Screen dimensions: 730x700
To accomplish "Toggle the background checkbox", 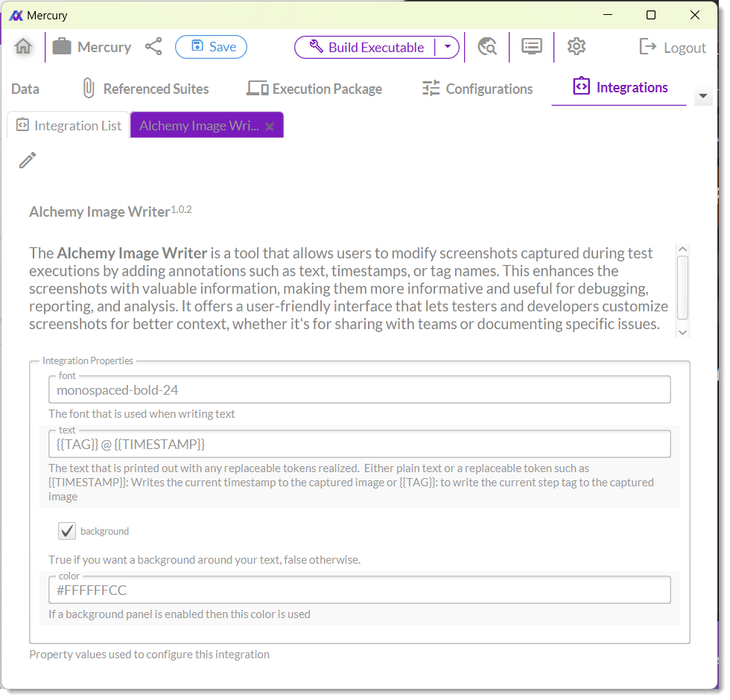I will pyautogui.click(x=67, y=531).
